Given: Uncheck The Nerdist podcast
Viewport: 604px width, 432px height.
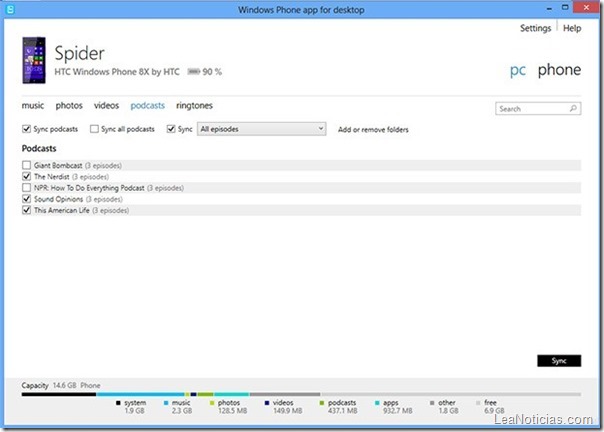Looking at the screenshot, I should coord(27,176).
